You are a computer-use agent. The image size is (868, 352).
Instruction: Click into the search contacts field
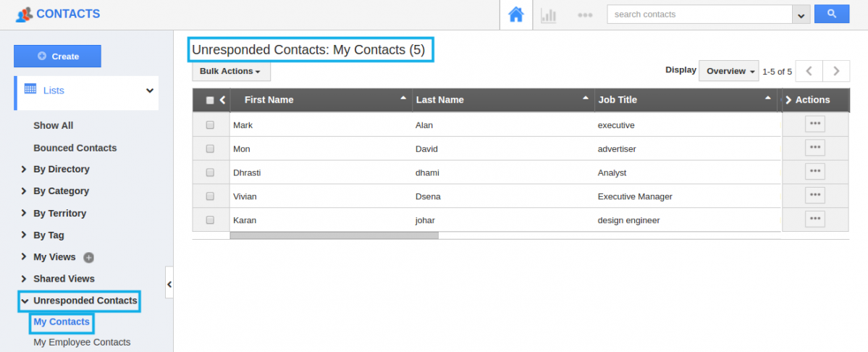click(700, 14)
